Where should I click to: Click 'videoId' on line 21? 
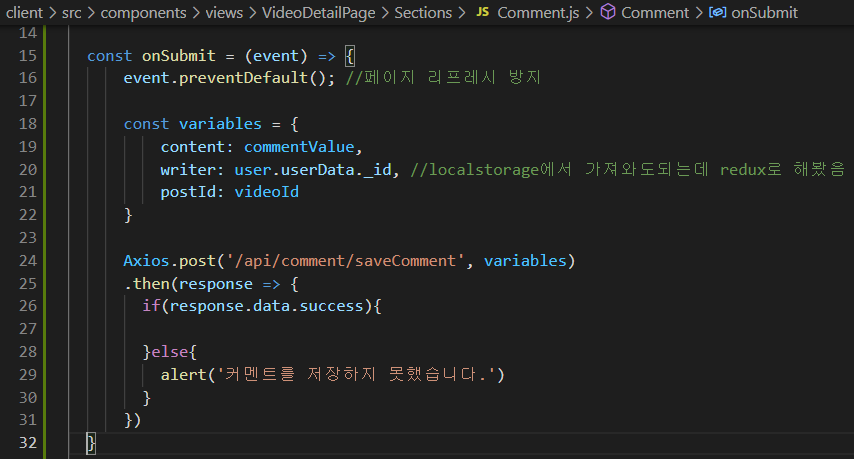(x=267, y=192)
